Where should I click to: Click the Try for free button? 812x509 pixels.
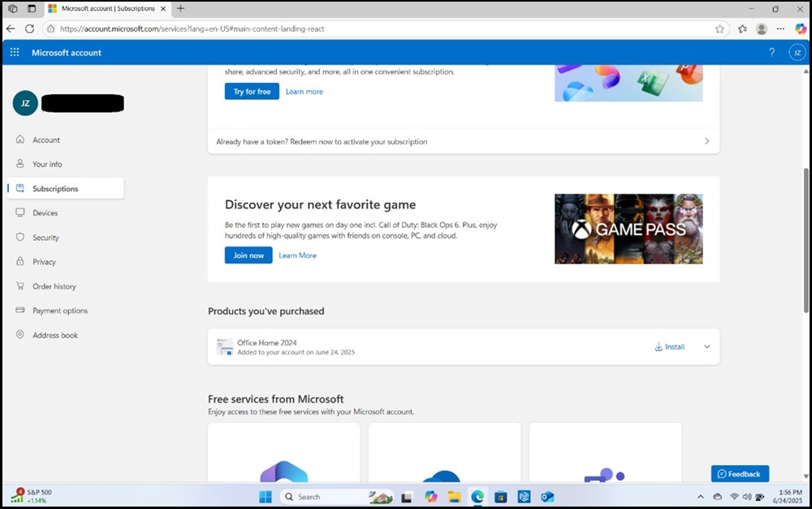coord(251,91)
